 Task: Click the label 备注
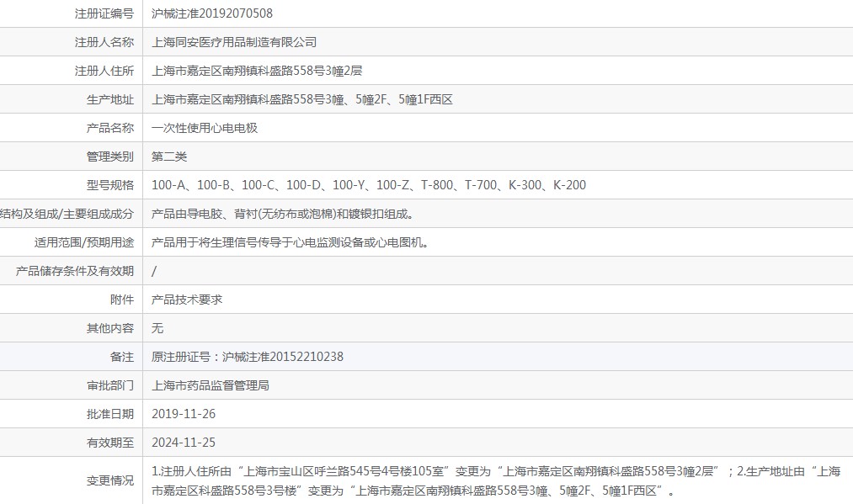[122, 357]
